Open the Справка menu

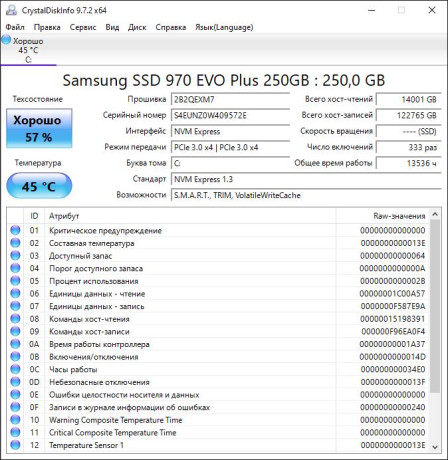(171, 27)
